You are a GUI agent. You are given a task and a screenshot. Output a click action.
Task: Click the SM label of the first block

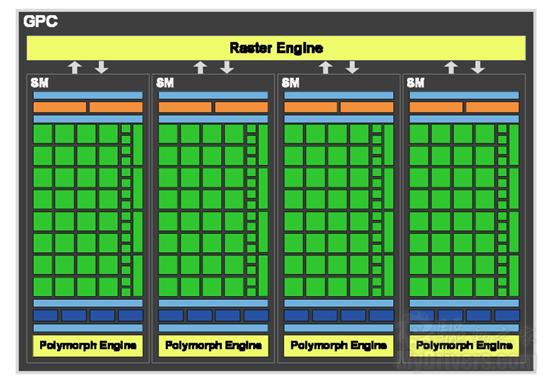(40, 83)
